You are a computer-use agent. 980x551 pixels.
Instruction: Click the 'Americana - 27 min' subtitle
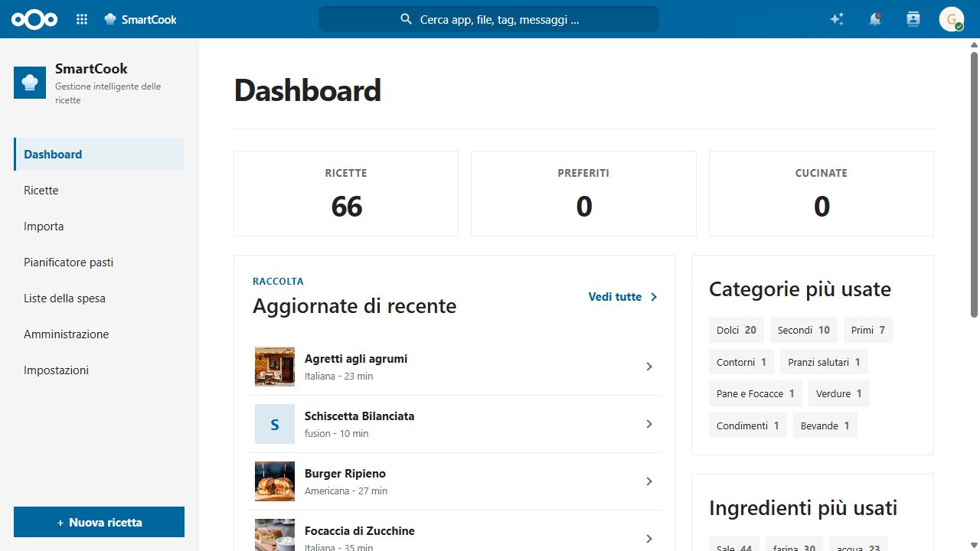click(346, 491)
